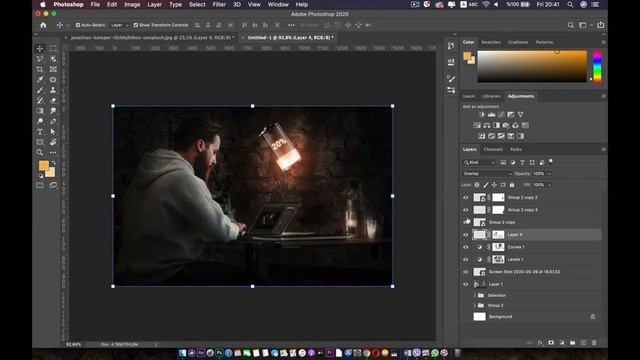Select the Eyedropper tool
Screen dimensions: 640x360
pos(40,80)
